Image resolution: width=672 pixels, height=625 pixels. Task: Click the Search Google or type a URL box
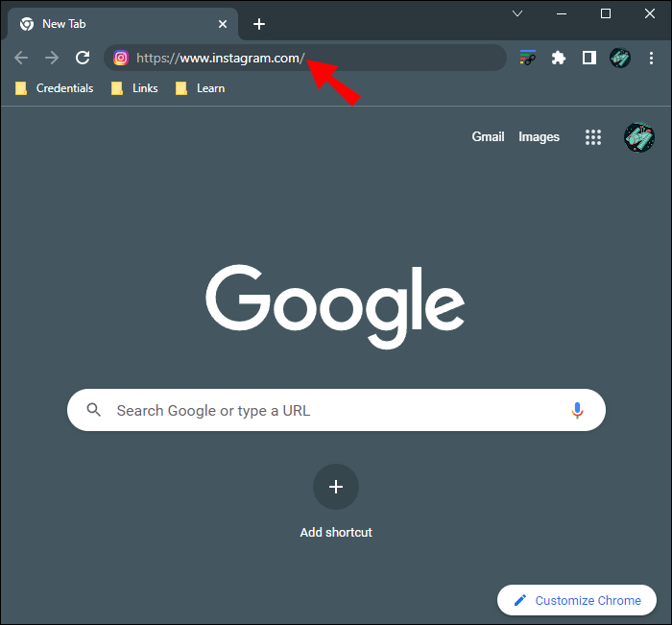point(336,410)
